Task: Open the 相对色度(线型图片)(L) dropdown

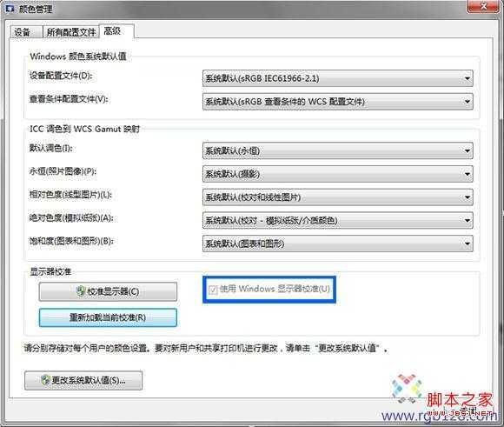Action: (x=337, y=197)
